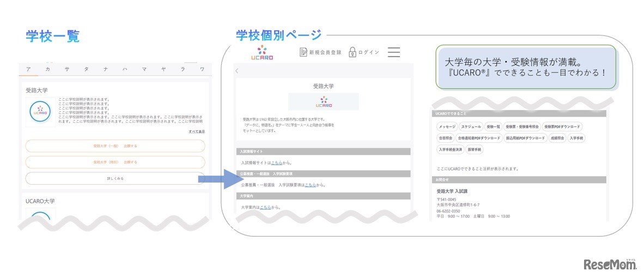Click the UCARO logo in the page header

point(262,52)
